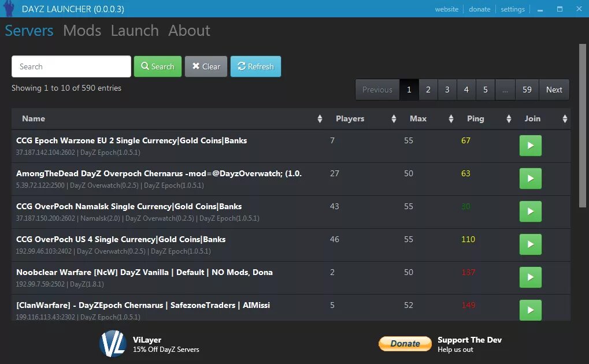Image resolution: width=589 pixels, height=364 pixels.
Task: Join CCG OverPoch US 4 server
Action: (x=531, y=244)
